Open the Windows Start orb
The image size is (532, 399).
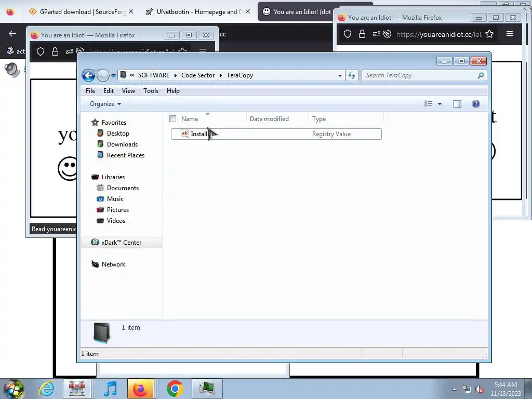tap(14, 389)
